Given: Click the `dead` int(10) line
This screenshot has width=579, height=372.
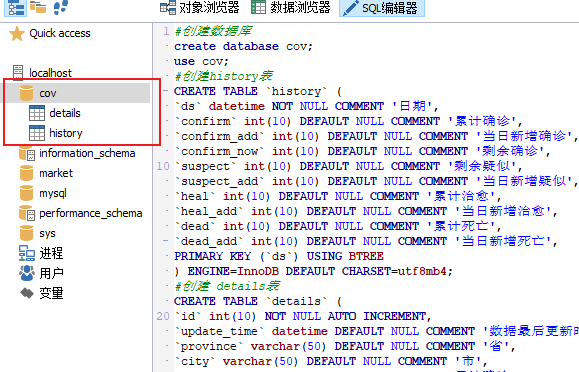Looking at the screenshot, I should (x=338, y=226).
